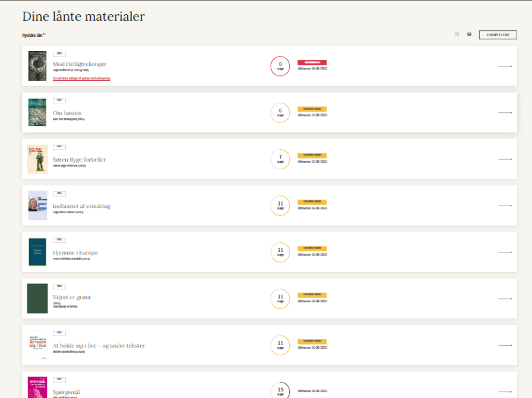Open arrow for Indhentet af erindring
Image resolution: width=532 pixels, height=398 pixels.
[505, 206]
